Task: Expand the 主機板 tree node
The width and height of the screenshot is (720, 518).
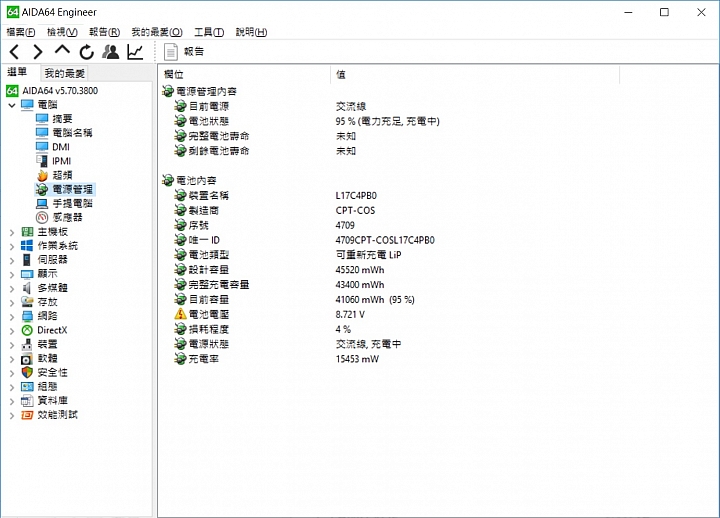Action: pos(11,232)
